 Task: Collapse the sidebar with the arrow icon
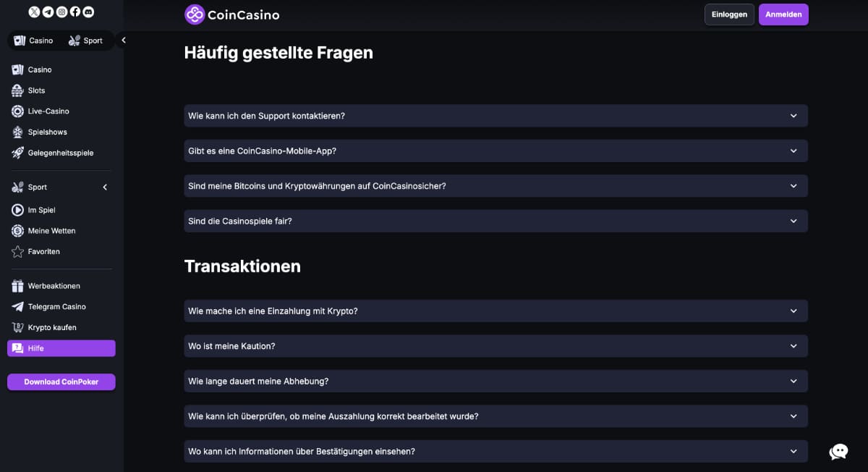pyautogui.click(x=124, y=41)
